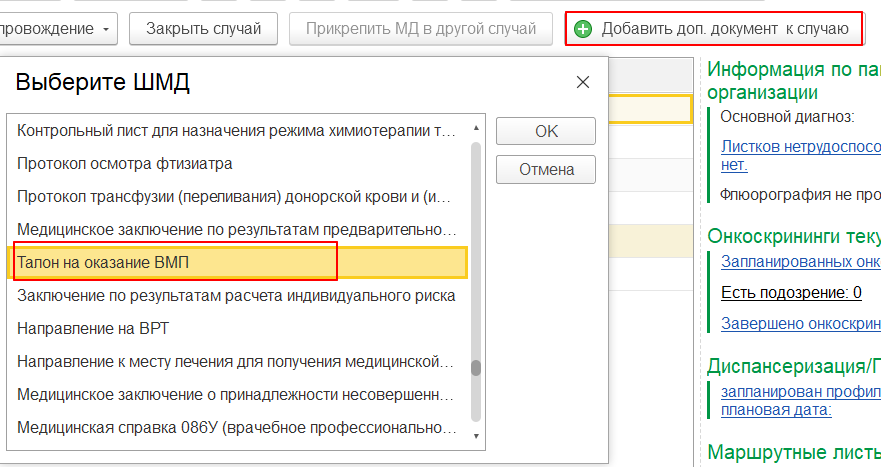Confirm selection with OK button

[x=546, y=131]
